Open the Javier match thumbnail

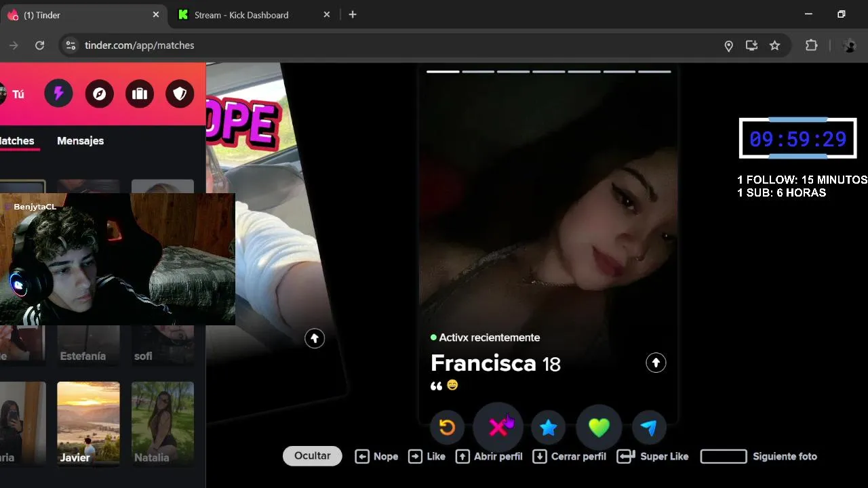(88, 424)
